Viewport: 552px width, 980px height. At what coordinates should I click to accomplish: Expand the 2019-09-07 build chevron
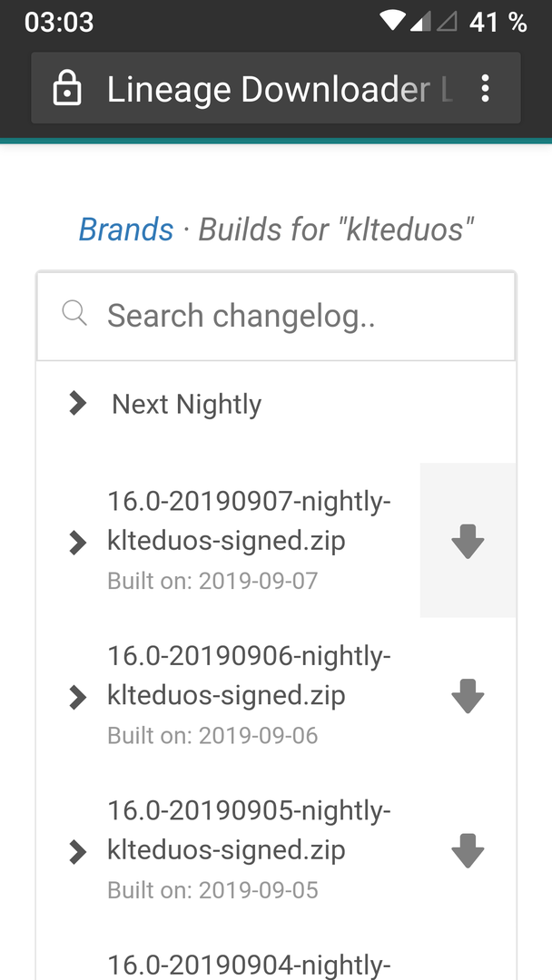click(x=77, y=543)
